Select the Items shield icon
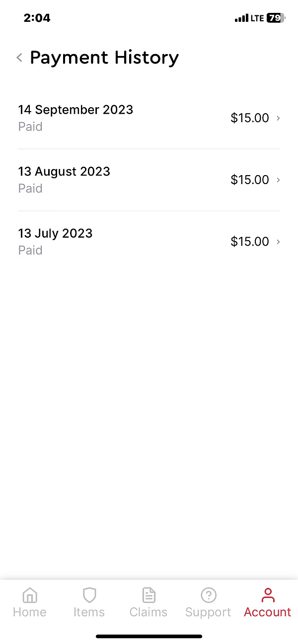The width and height of the screenshot is (298, 644). coord(89,594)
